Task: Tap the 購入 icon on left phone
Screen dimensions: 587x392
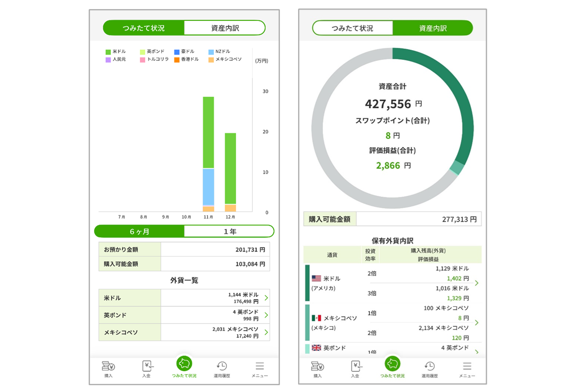Action: pyautogui.click(x=108, y=368)
